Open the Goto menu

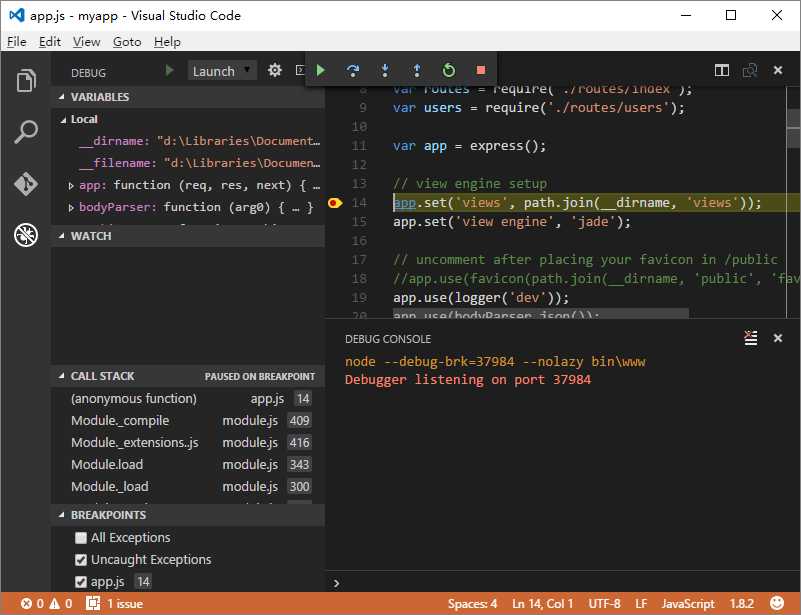[127, 42]
